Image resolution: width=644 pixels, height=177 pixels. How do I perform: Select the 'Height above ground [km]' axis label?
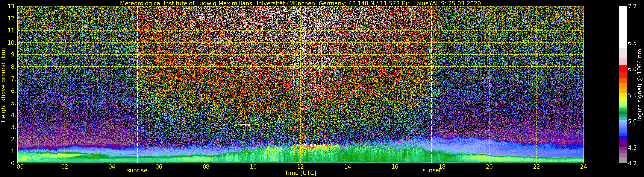tap(3, 85)
